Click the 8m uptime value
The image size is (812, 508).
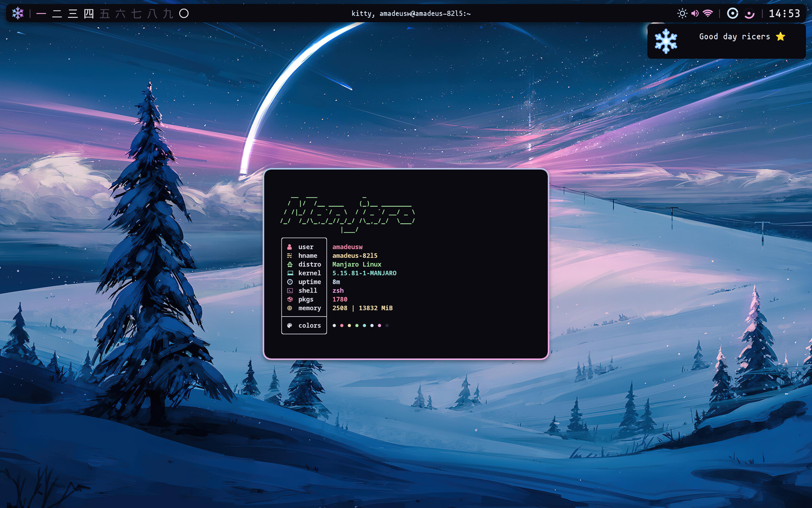click(x=336, y=282)
